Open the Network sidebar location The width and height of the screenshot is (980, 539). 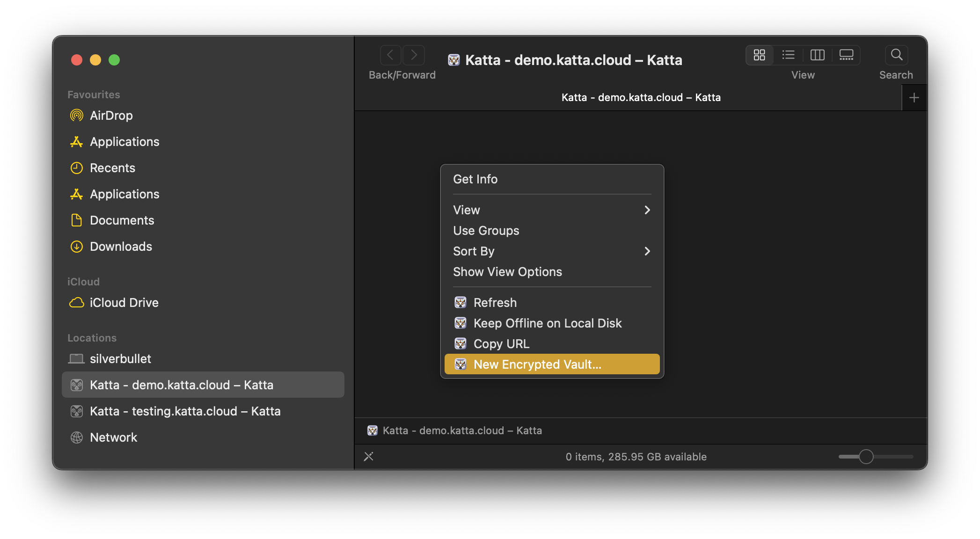[x=203, y=437]
